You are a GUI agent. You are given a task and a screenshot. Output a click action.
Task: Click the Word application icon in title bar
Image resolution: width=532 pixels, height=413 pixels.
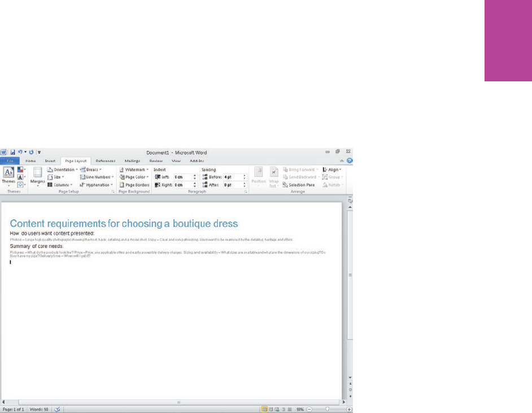pos(3,153)
